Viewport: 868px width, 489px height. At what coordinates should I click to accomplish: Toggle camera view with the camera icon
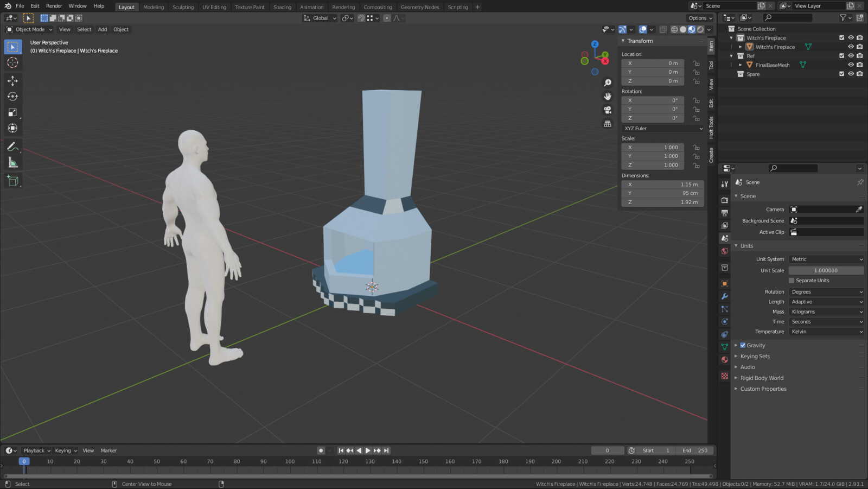608,110
